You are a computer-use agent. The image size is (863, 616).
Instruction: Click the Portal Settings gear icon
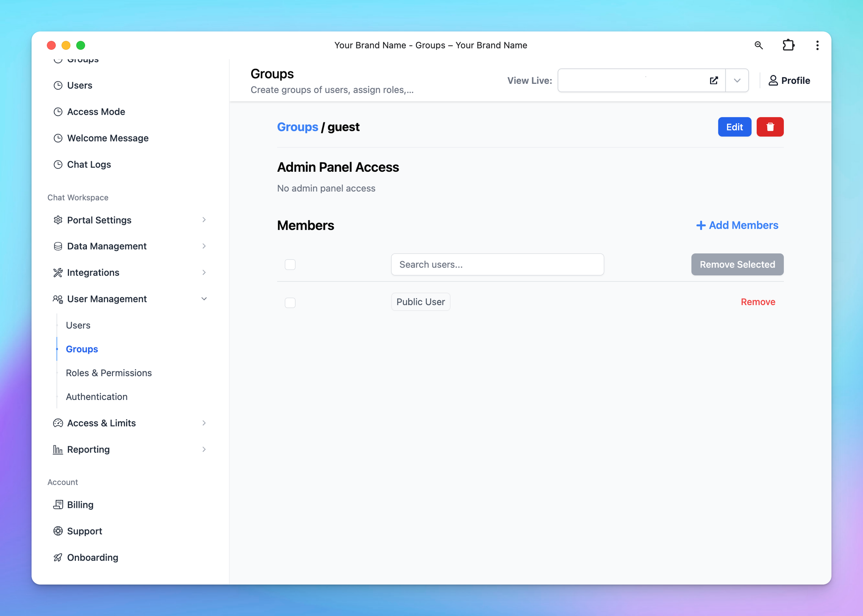click(58, 220)
